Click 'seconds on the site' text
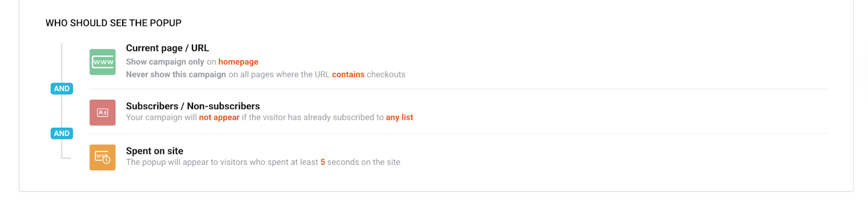The width and height of the screenshot is (868, 206). click(364, 162)
